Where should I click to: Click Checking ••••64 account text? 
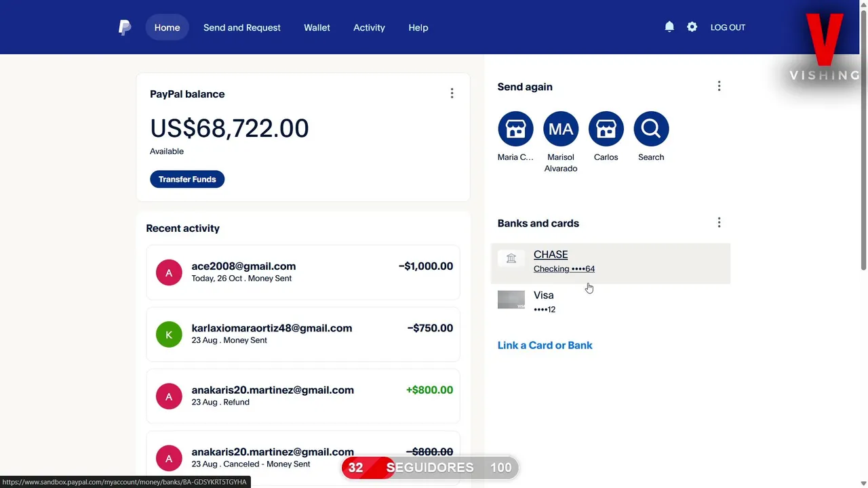coord(564,269)
